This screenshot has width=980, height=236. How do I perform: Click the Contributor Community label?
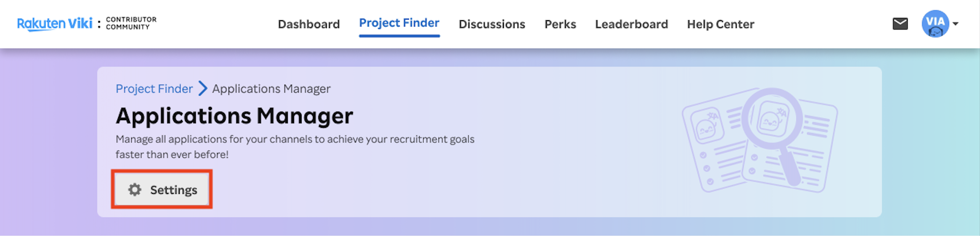(x=131, y=23)
